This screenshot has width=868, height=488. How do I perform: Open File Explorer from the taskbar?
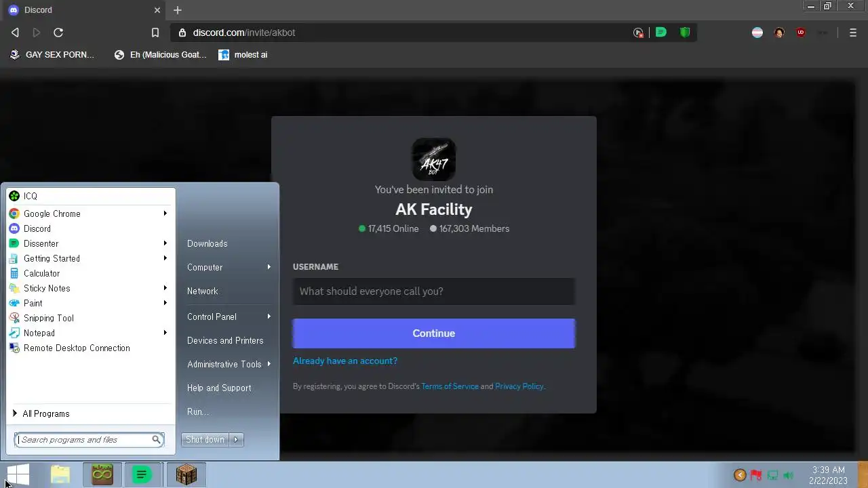60,474
